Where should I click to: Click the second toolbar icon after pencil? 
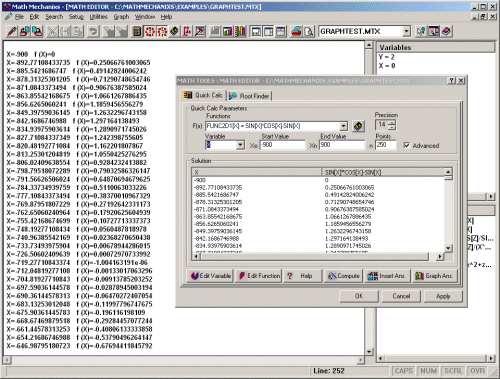pyautogui.click(x=37, y=31)
